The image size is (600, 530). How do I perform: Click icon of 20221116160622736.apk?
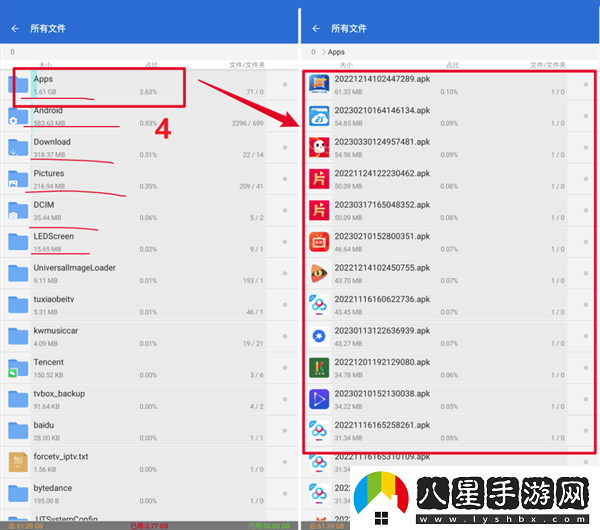319,305
